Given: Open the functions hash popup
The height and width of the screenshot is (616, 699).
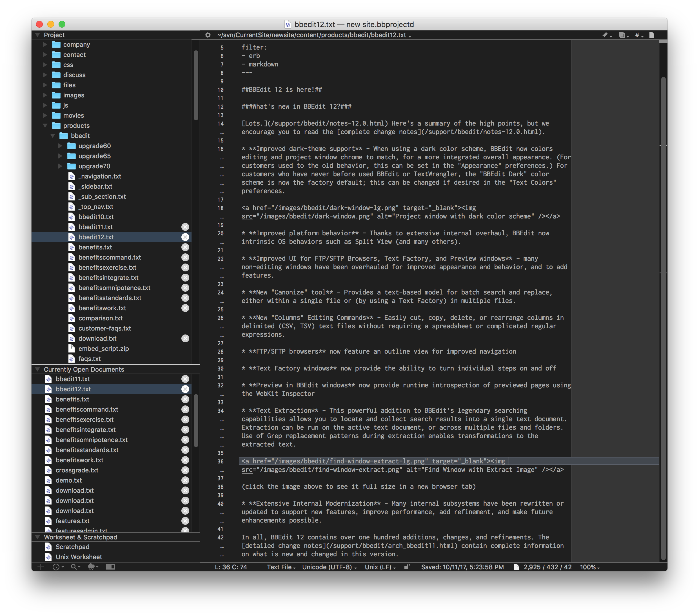Looking at the screenshot, I should pos(639,35).
